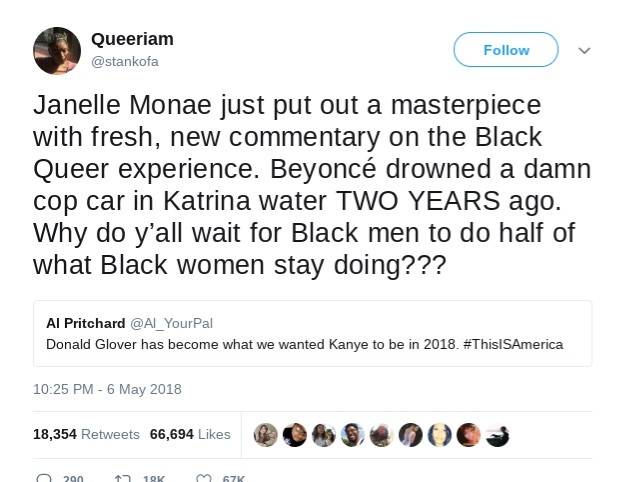Click the third liker avatar
The image size is (629, 482).
coord(323,434)
